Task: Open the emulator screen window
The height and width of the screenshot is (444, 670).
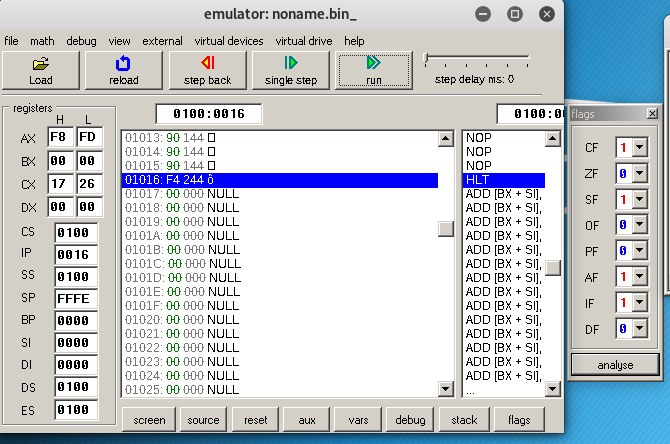Action: pyautogui.click(x=149, y=420)
